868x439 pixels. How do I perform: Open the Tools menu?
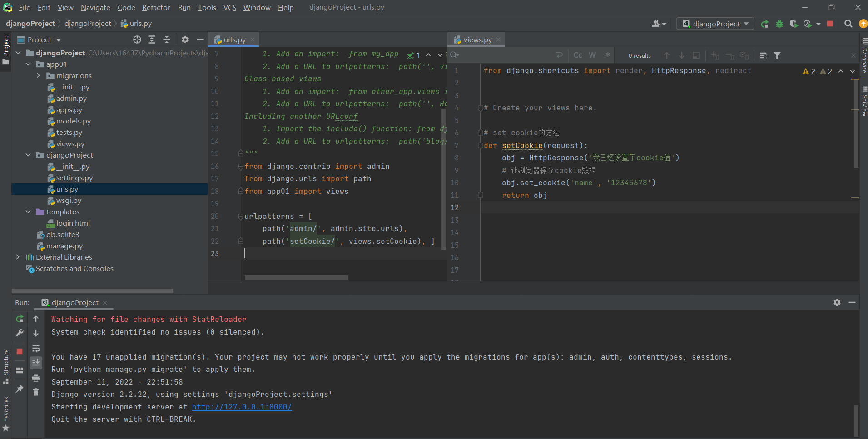coord(207,7)
